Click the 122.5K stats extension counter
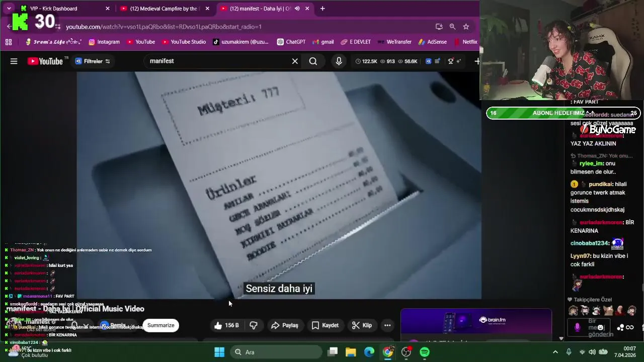644x362 pixels. click(366, 61)
